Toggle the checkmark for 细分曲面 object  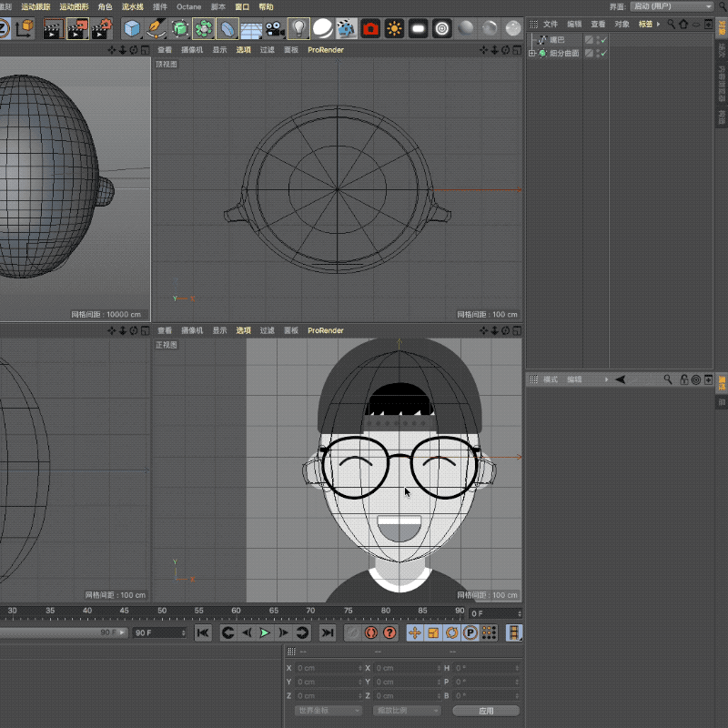[602, 54]
